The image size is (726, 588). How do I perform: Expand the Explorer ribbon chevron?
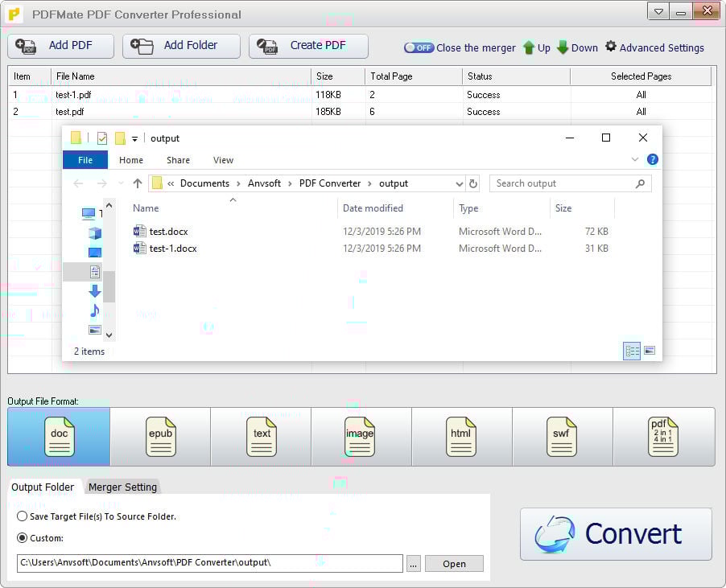pos(635,159)
